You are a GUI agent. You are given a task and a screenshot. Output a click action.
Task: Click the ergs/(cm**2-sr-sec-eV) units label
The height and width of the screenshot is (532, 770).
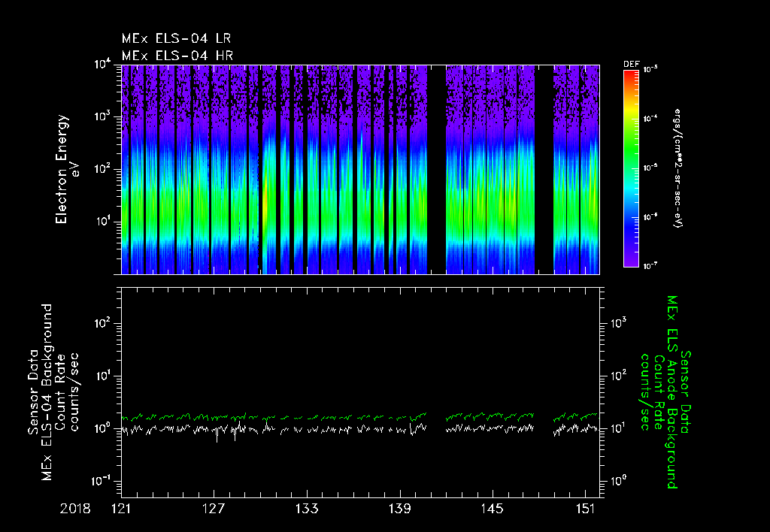(678, 168)
